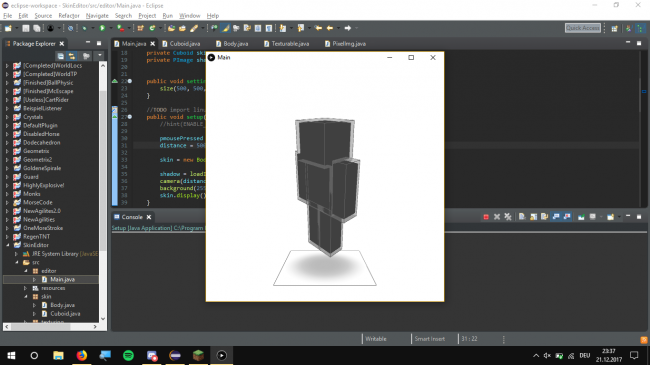Expand the resources package
The width and height of the screenshot is (650, 365).
[25, 288]
